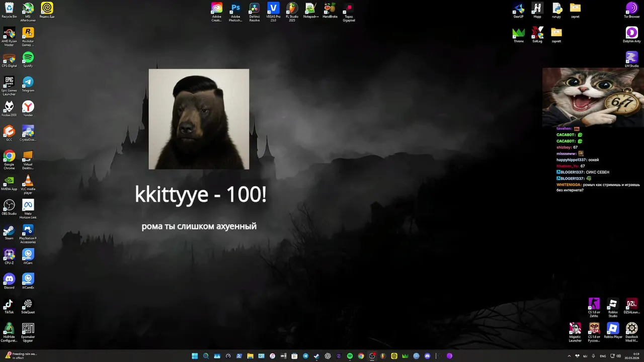This screenshot has width=644, height=362.
Task: Select the Happ desktop icon
Action: (537, 10)
